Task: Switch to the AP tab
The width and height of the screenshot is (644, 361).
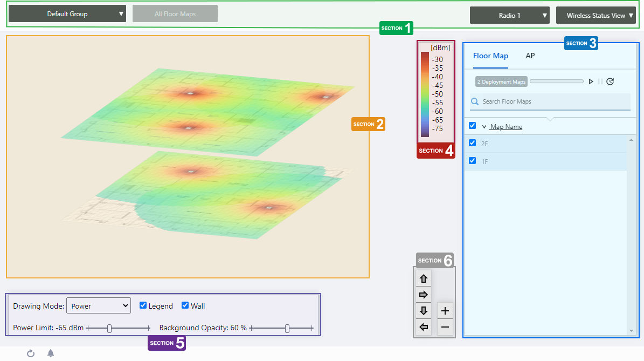Action: coord(530,56)
